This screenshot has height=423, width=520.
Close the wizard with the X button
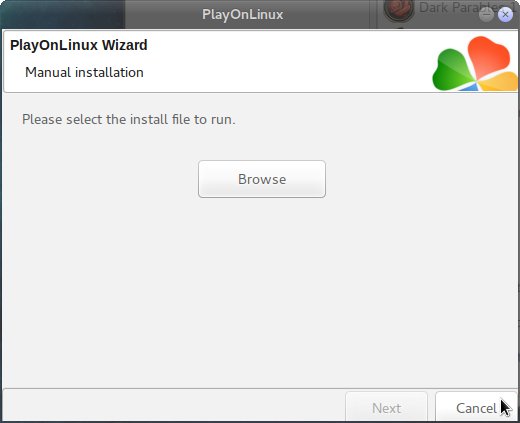click(x=505, y=15)
